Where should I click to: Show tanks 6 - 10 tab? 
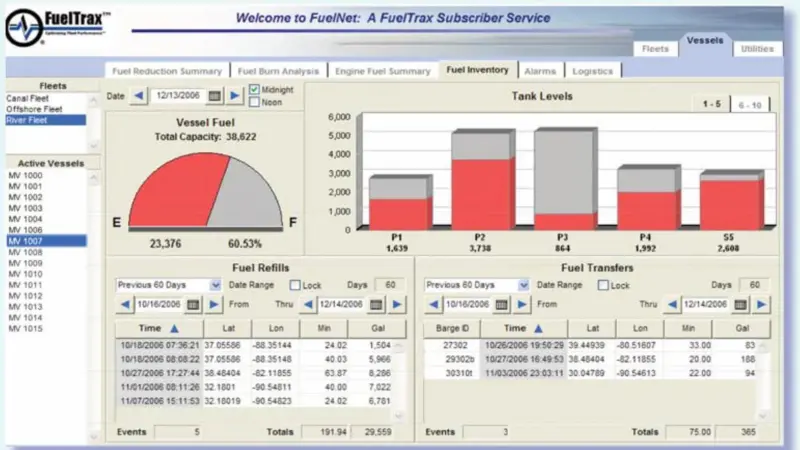750,105
